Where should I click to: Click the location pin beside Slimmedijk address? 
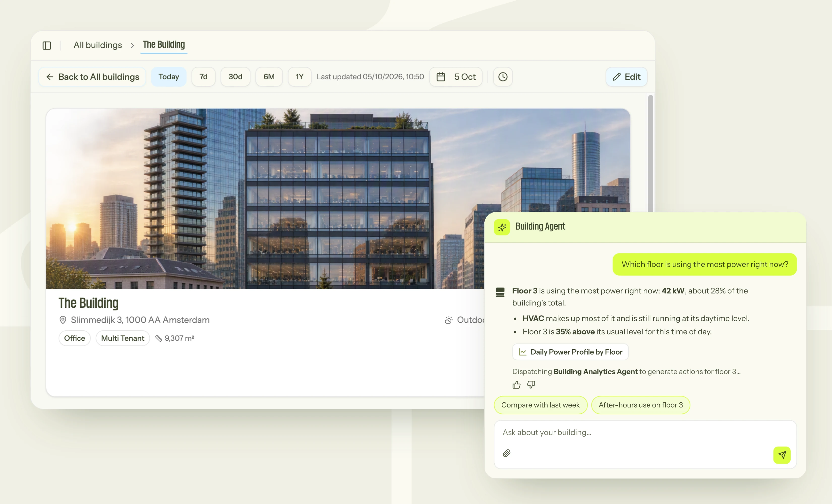(63, 320)
